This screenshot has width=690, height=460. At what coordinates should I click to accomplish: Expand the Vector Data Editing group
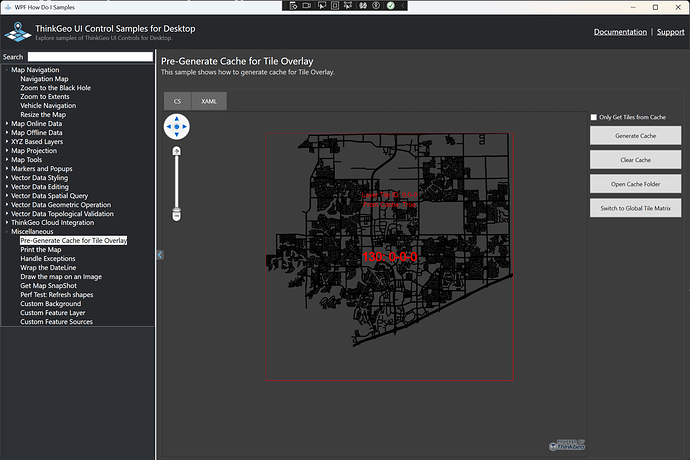7,187
